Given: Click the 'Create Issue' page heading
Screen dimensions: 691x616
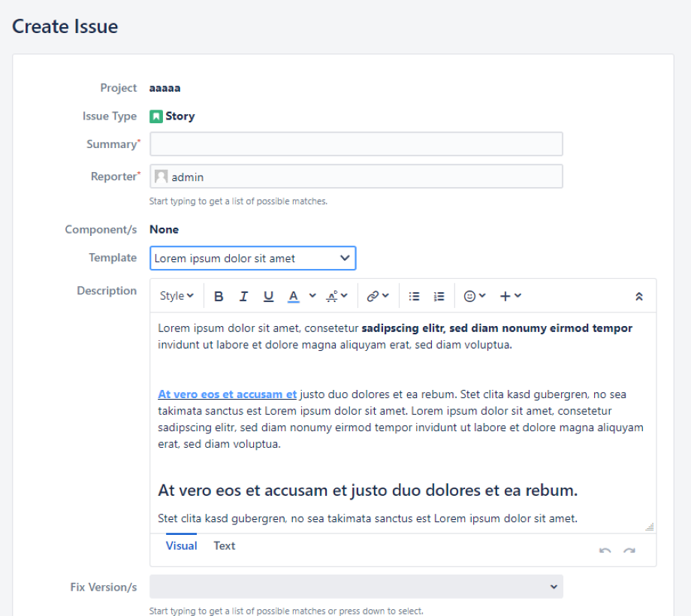Looking at the screenshot, I should 65,26.
